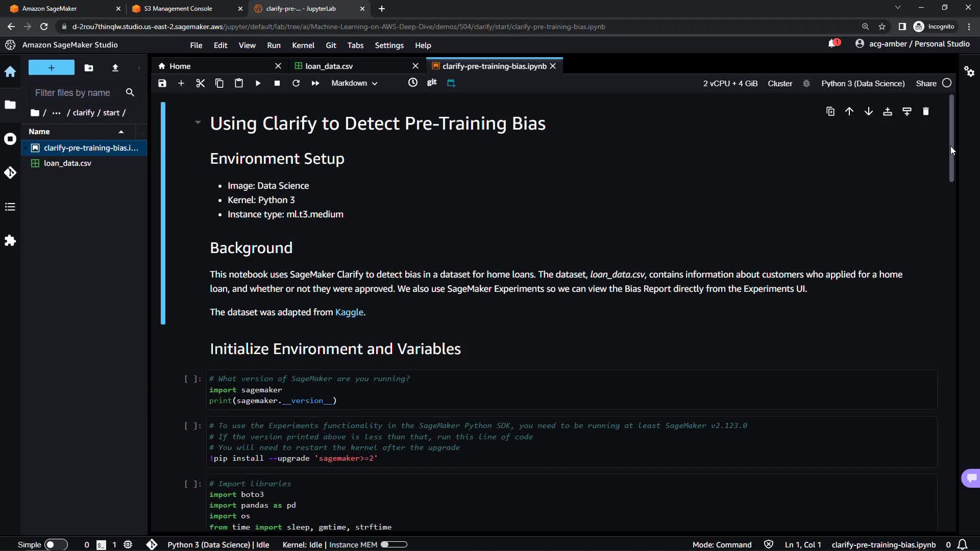Switch to the loan_data.csv tab

pyautogui.click(x=329, y=66)
